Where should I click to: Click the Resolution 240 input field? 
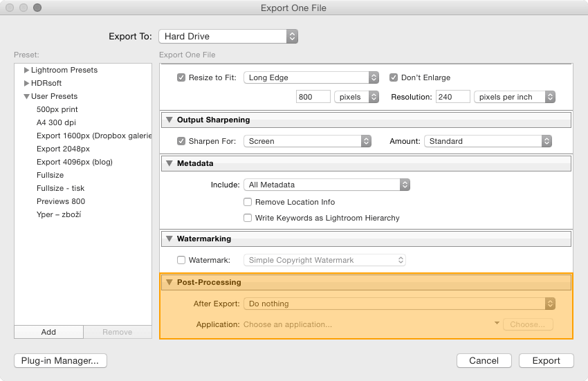[452, 97]
